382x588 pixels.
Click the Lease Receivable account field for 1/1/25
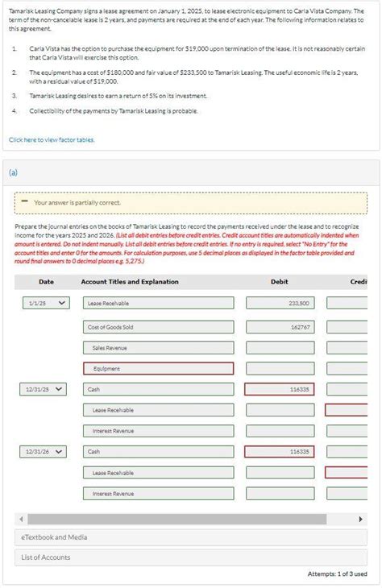coord(158,303)
